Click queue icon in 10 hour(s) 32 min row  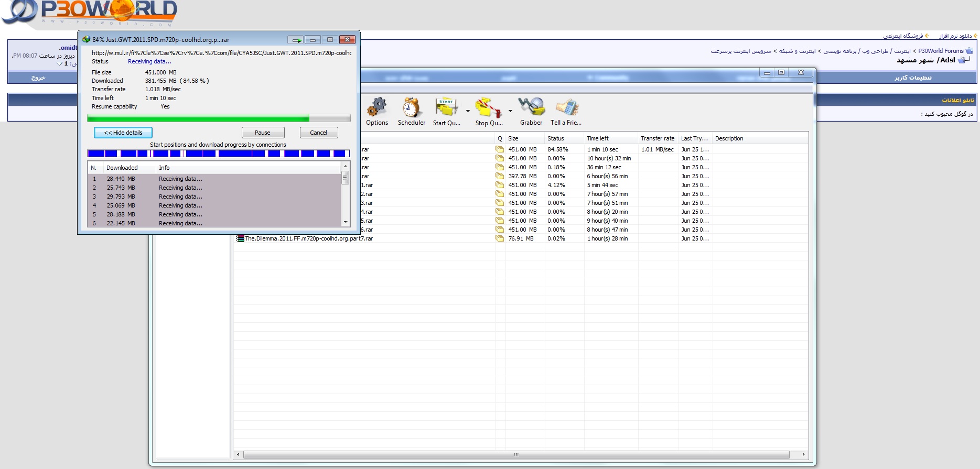pos(500,158)
